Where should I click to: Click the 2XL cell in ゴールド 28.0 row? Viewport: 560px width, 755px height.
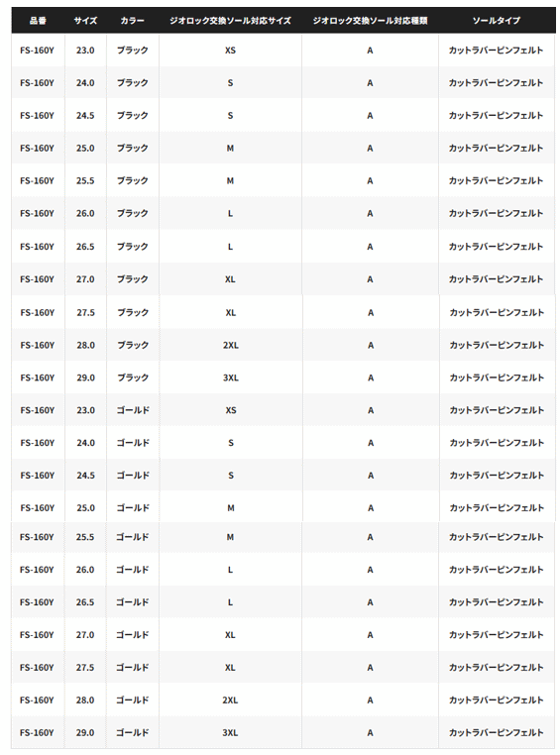[x=230, y=701]
